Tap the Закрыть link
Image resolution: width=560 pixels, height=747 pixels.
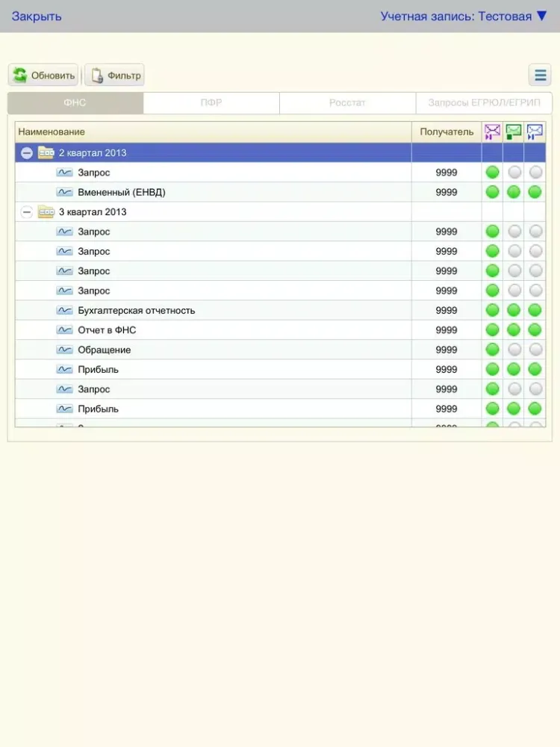[37, 16]
